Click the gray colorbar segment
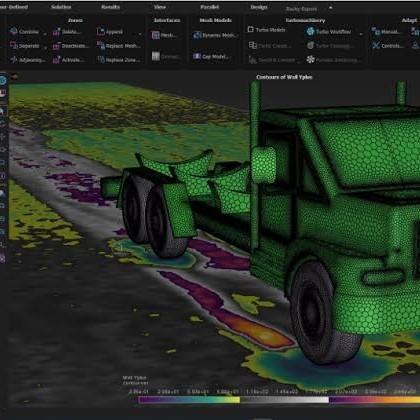420x420 pixels. pos(284,400)
